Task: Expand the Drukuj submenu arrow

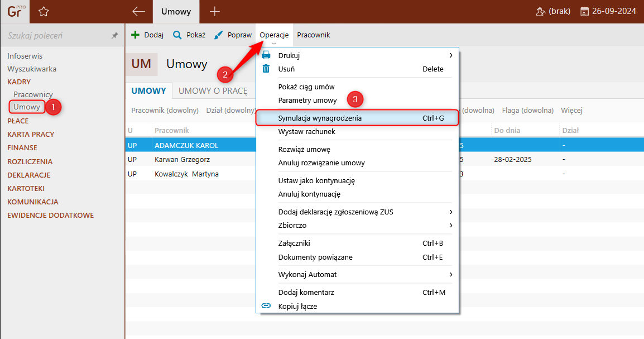Action: pyautogui.click(x=450, y=55)
